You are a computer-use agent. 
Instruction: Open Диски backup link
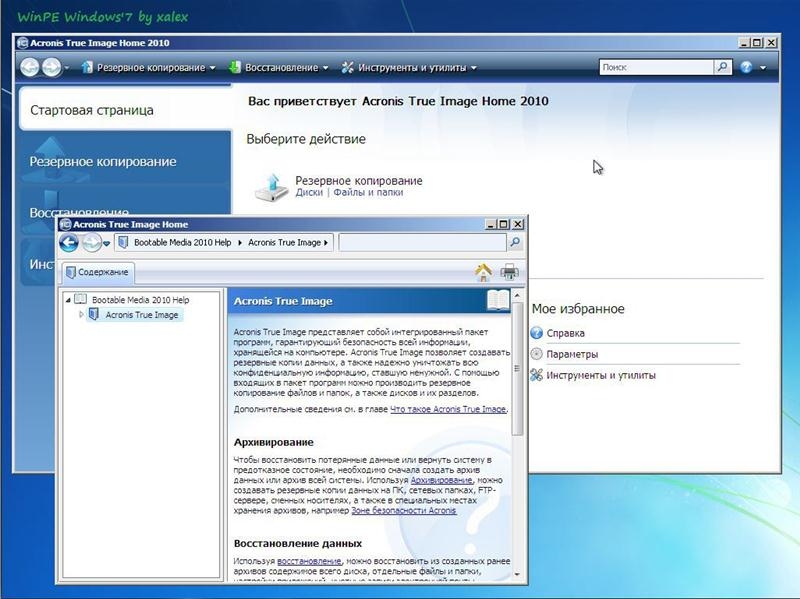pos(309,192)
